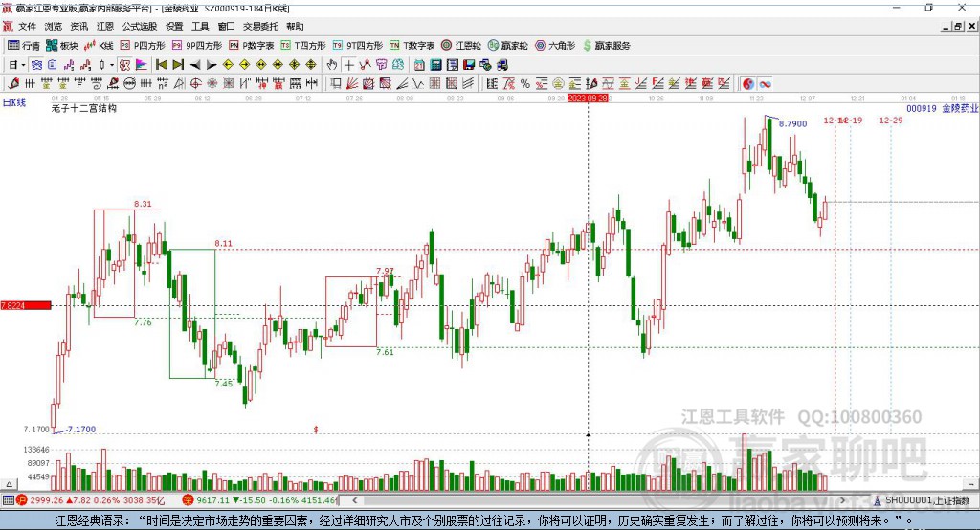Select the zigzag wave line tool
This screenshot has height=530, width=980.
[x=418, y=84]
